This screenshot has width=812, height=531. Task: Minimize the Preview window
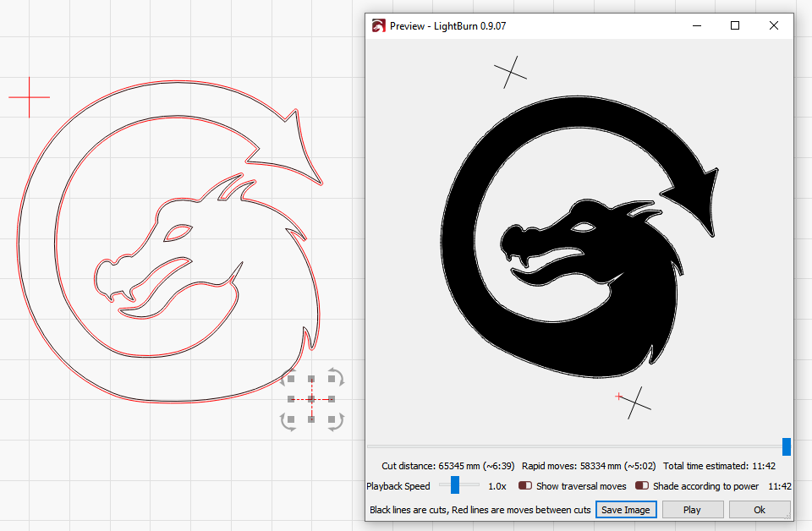pyautogui.click(x=696, y=26)
